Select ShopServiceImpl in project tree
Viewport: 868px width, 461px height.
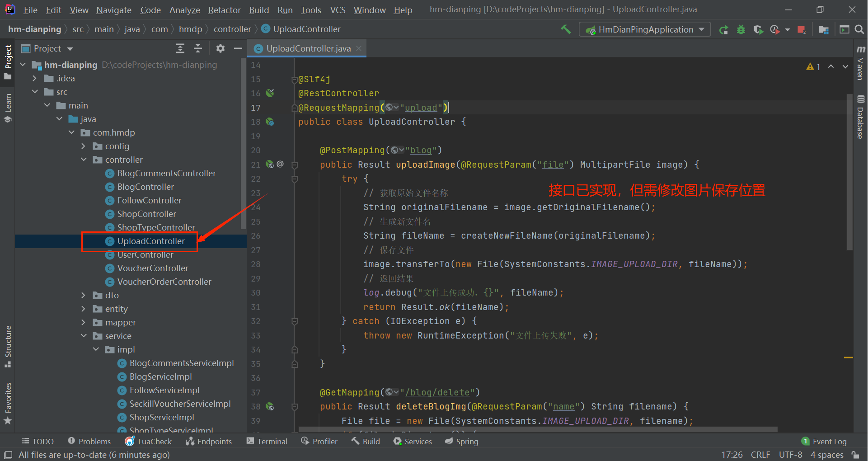(x=162, y=417)
